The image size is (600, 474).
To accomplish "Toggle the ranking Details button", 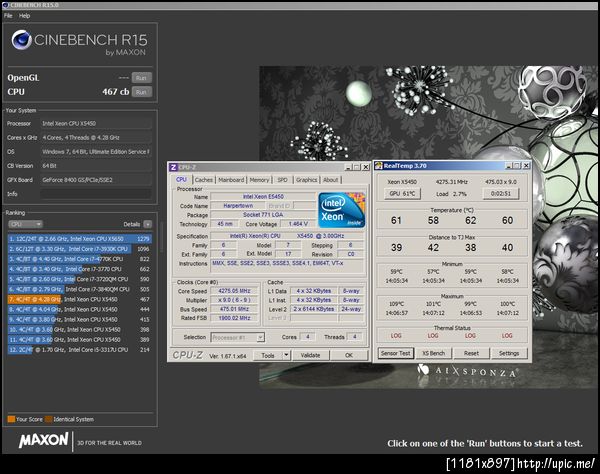I will 148,224.
